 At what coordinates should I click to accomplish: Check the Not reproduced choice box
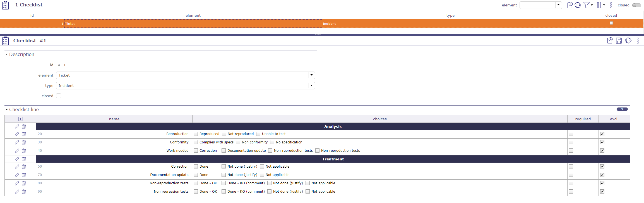[x=224, y=134]
